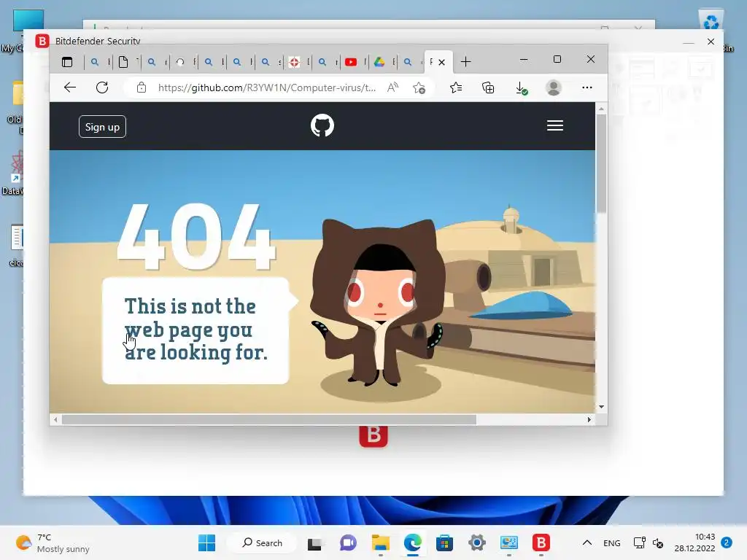747x560 pixels.
Task: Open Microsoft Store from the taskbar
Action: tap(444, 542)
